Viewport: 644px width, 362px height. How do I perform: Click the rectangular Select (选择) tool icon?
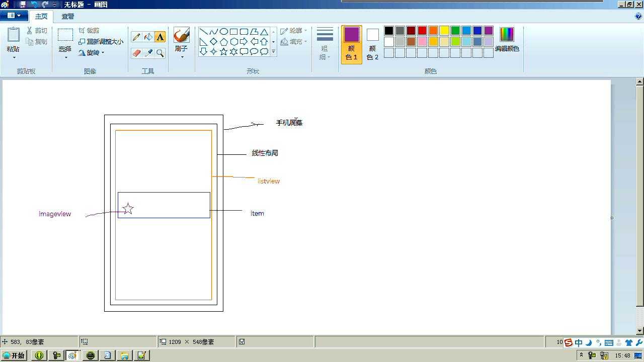tap(65, 35)
